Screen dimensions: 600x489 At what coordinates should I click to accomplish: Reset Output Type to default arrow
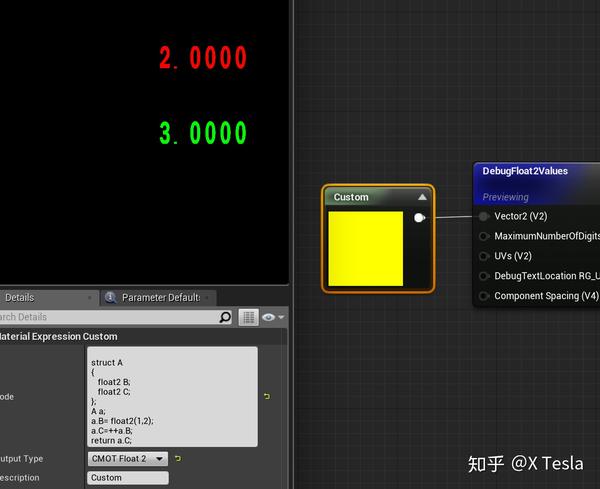[x=178, y=458]
